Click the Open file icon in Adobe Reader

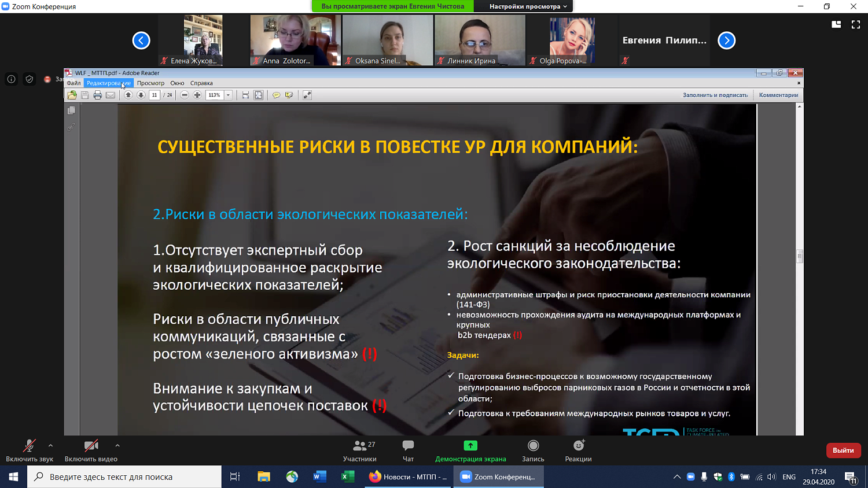(72, 95)
